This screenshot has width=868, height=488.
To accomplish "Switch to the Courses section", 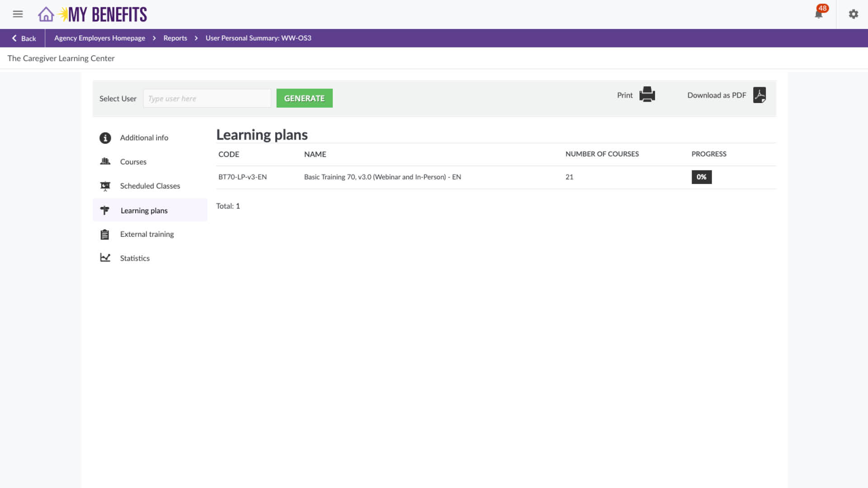I will [133, 161].
